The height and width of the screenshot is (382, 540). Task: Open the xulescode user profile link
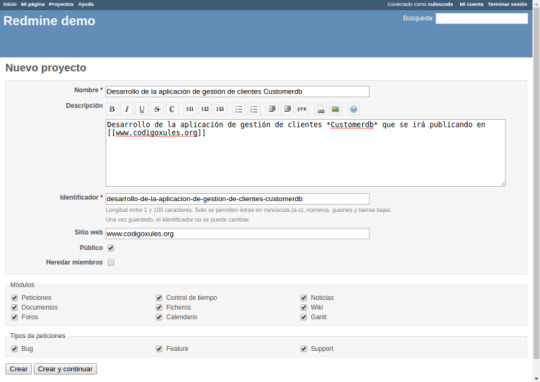tap(440, 4)
